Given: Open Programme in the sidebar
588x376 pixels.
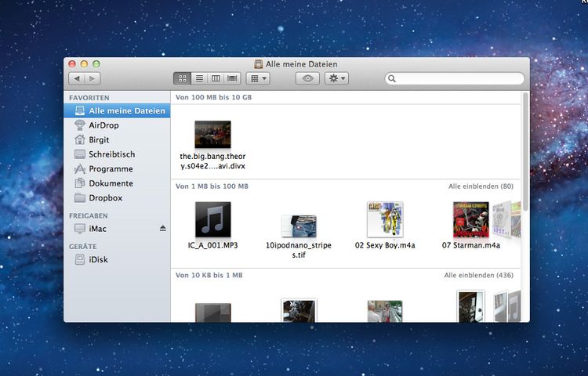Looking at the screenshot, I should click(111, 169).
